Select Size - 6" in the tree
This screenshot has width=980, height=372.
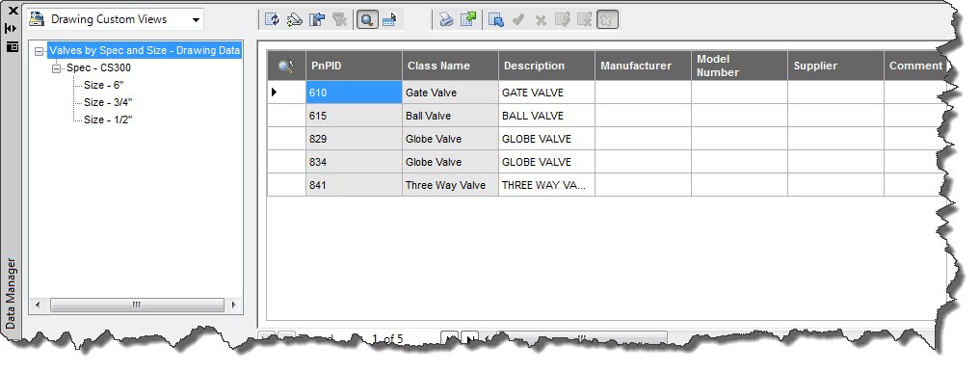pyautogui.click(x=104, y=85)
